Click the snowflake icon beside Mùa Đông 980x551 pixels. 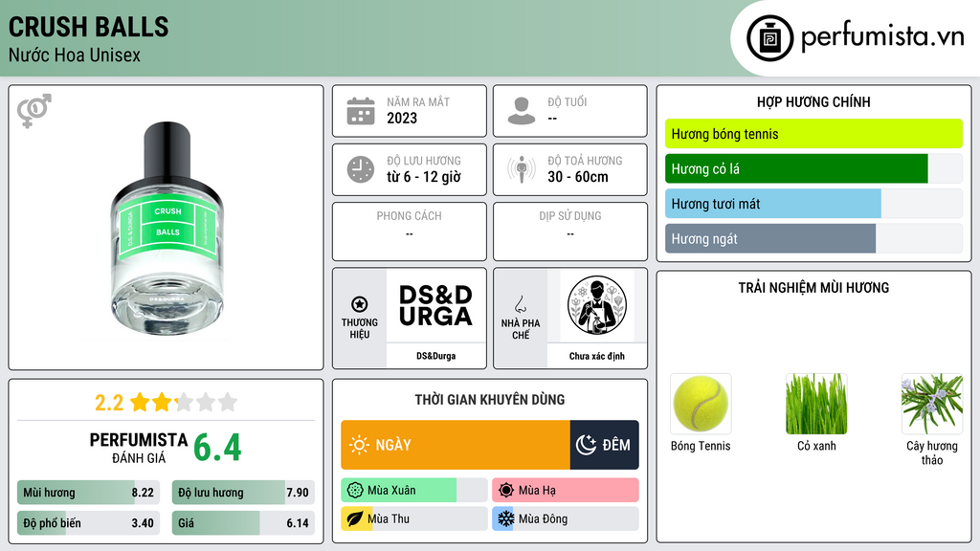[x=505, y=518]
